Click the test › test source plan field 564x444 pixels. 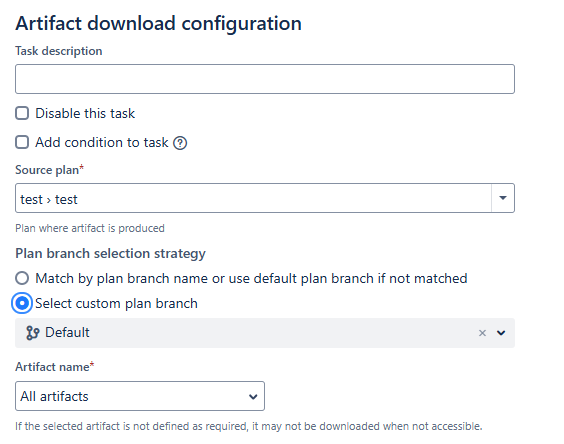[253, 198]
